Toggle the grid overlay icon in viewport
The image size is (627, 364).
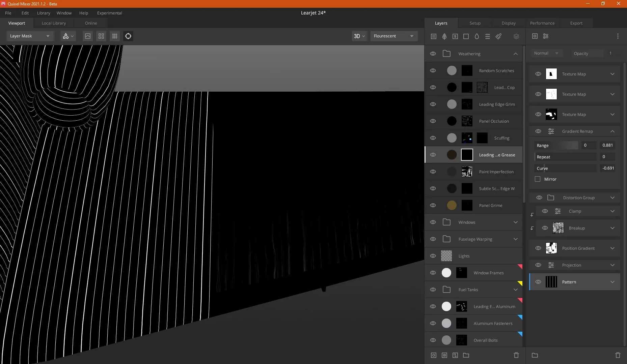115,36
